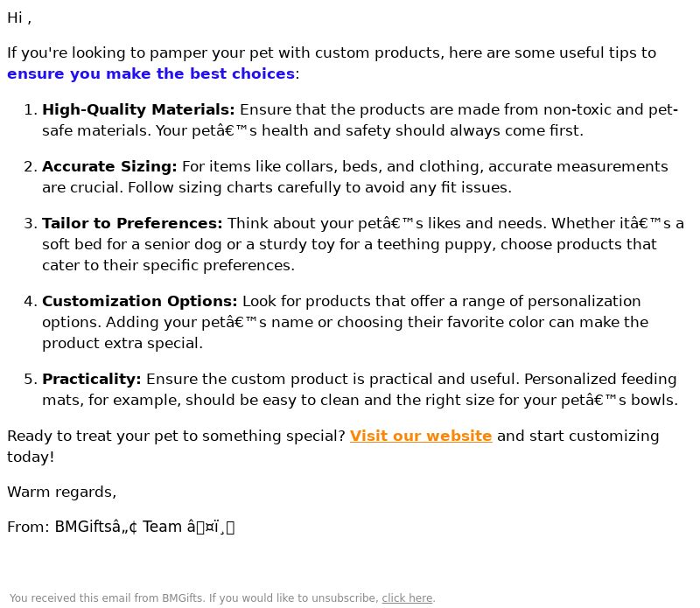Click list number 5 marker
700x608 pixels.
(x=31, y=379)
